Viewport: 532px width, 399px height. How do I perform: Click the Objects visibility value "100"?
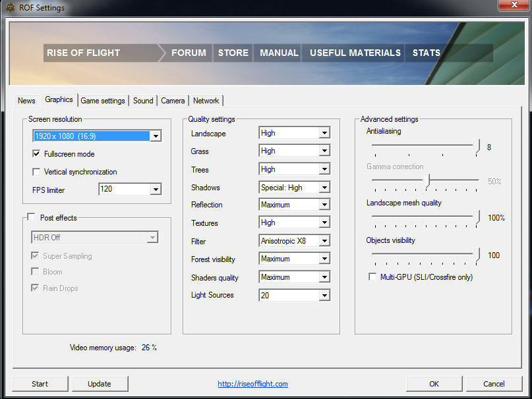494,255
